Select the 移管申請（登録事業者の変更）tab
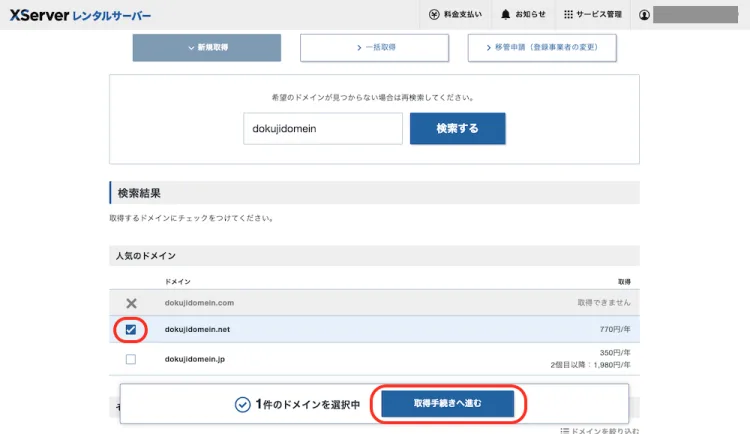The image size is (750, 434). (x=542, y=47)
